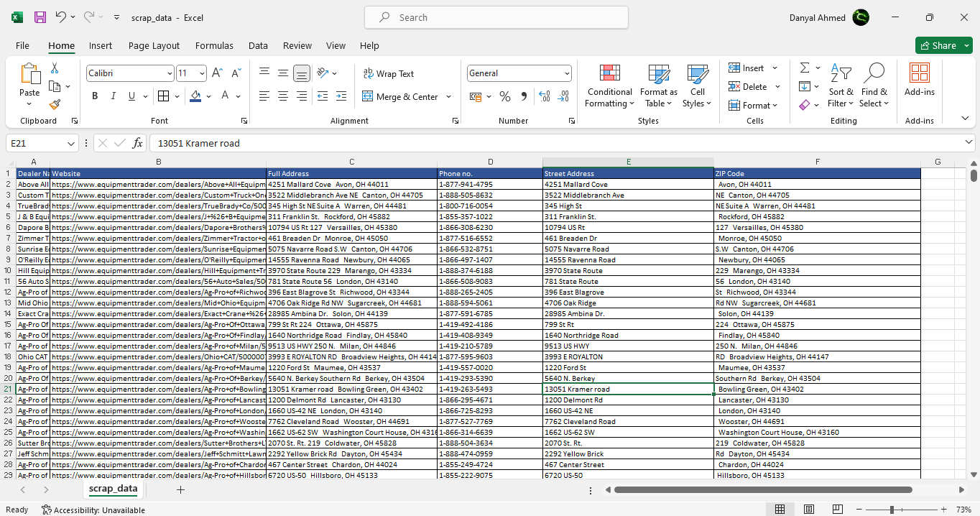Toggle Italic formatting

tap(114, 96)
